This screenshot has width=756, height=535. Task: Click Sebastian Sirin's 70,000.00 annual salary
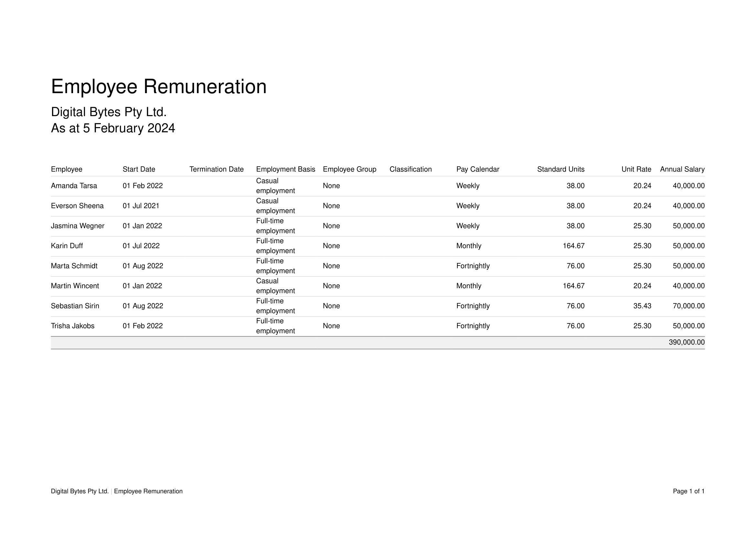(688, 306)
